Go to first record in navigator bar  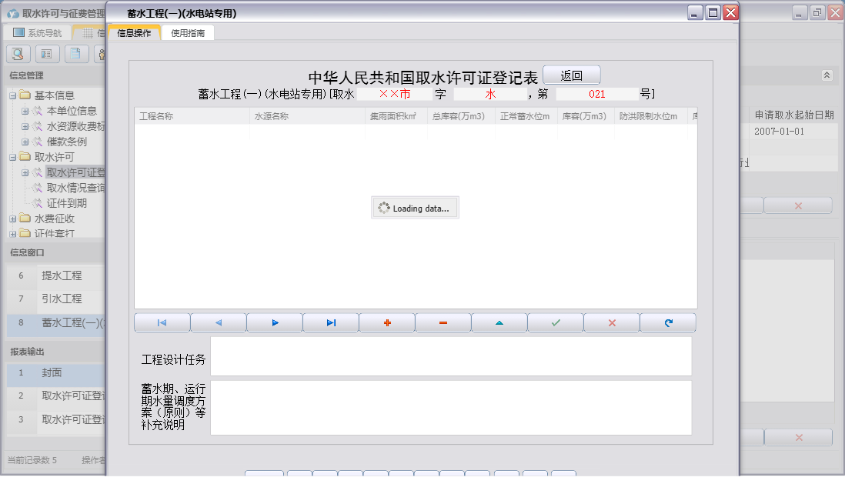coord(162,323)
